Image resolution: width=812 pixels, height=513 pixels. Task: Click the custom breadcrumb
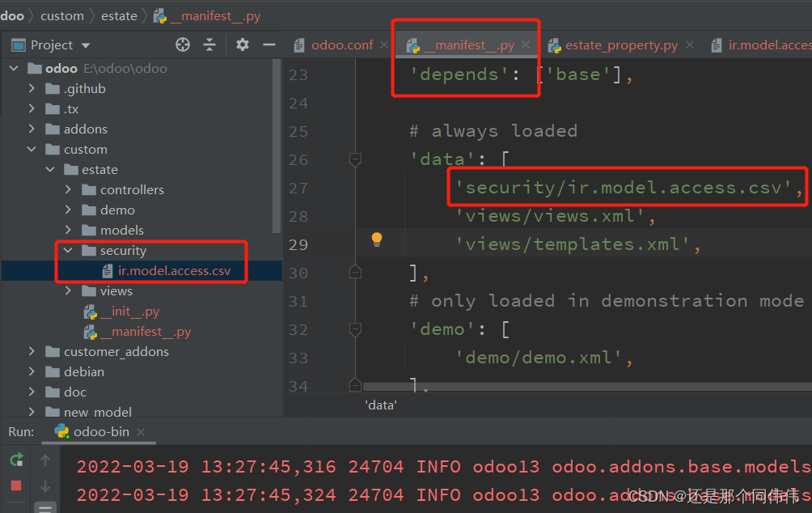[x=62, y=15]
